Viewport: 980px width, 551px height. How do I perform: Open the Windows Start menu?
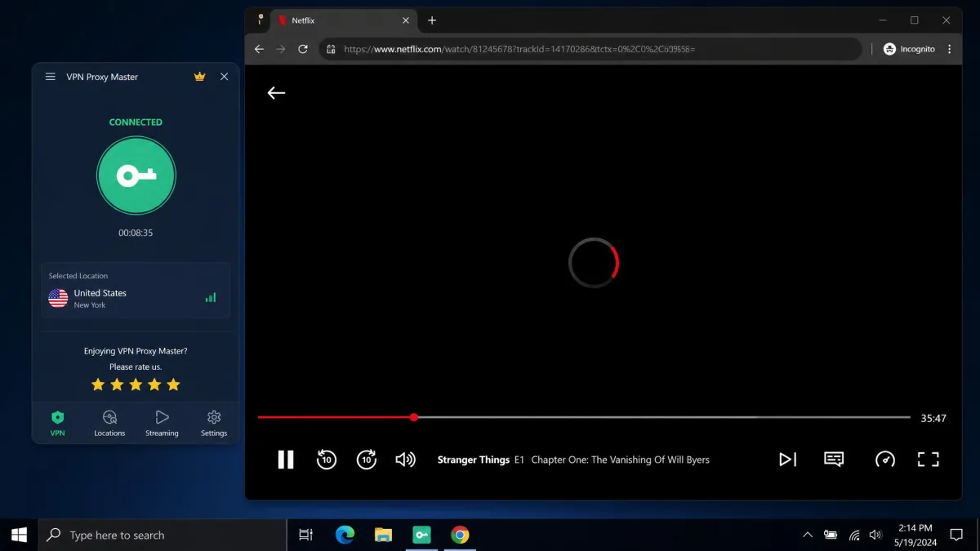pyautogui.click(x=19, y=535)
